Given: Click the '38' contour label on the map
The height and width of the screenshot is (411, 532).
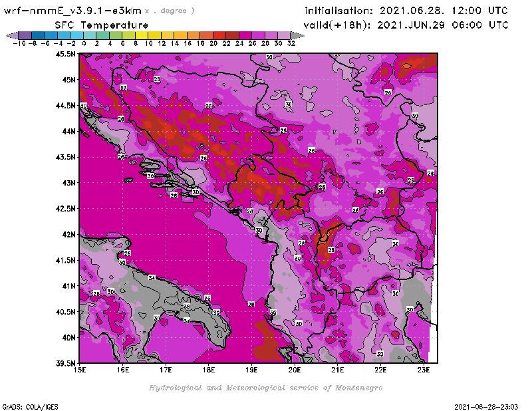Looking at the screenshot, I should 187,307.
